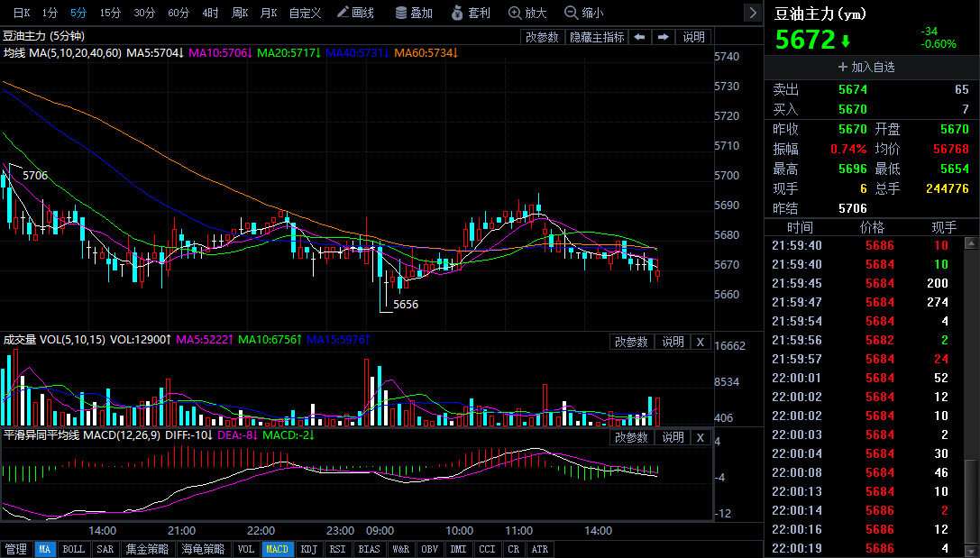Switch to 月K monthly chart
Screen dimensions: 980x558
[269, 13]
